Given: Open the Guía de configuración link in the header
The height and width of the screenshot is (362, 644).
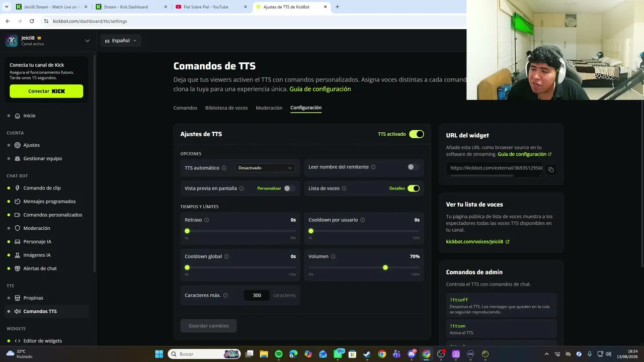Looking at the screenshot, I should coord(320,89).
